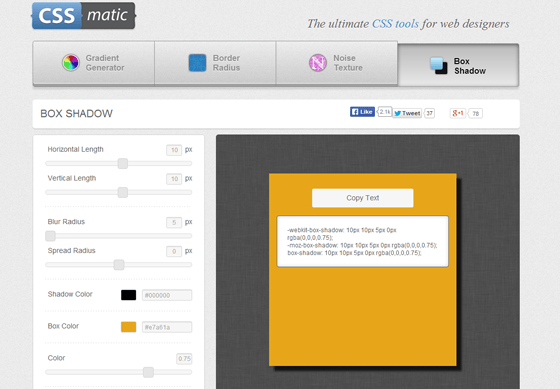The image size is (560, 389).
Task: Open the Noise Texture tab label
Action: (x=348, y=63)
